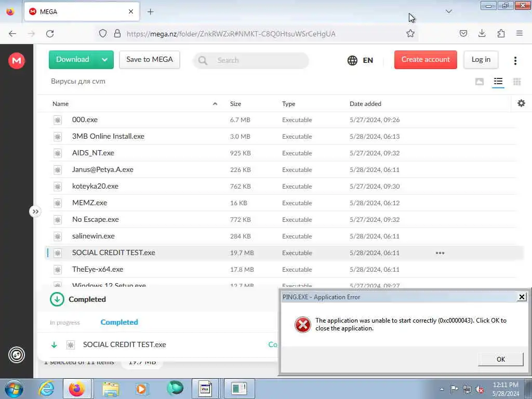
Task: Open Save to Pocket icon
Action: coord(463,33)
